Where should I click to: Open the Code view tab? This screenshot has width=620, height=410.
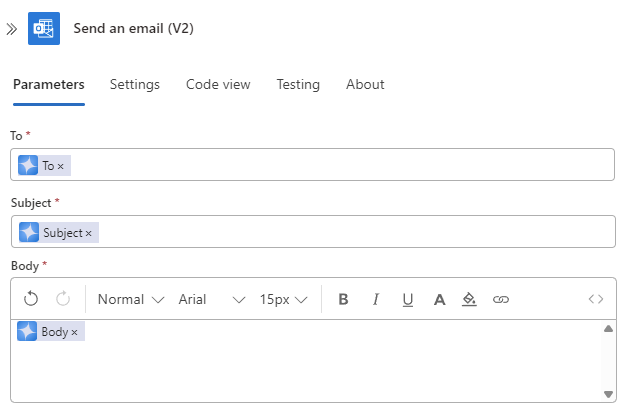[218, 85]
